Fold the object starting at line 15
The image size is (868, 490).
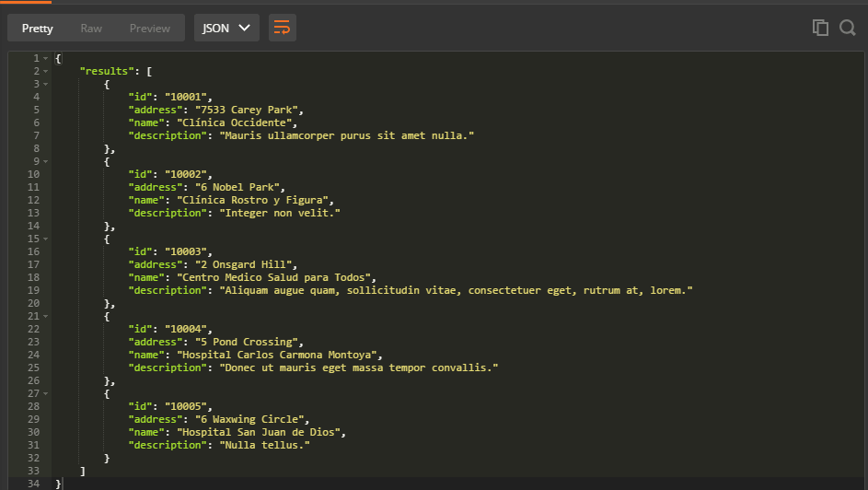click(46, 239)
